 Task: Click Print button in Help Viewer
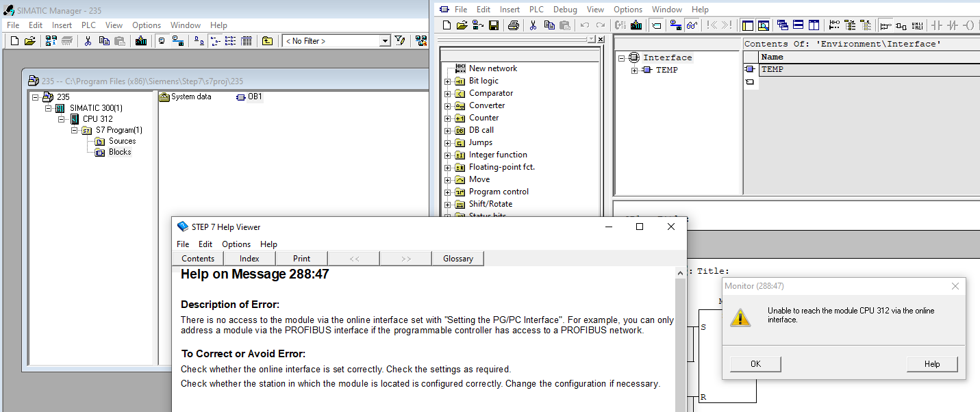[301, 259]
